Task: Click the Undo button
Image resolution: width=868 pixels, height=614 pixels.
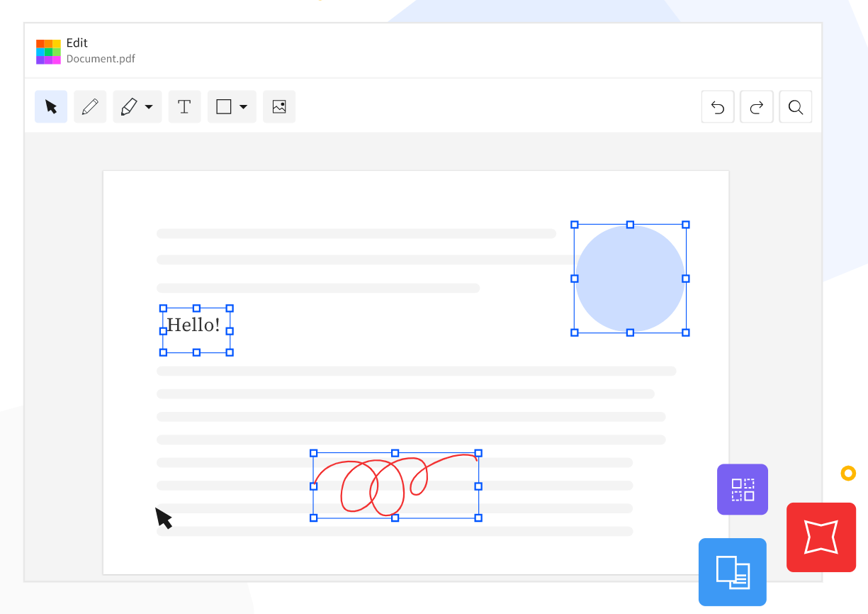Action: tap(718, 107)
